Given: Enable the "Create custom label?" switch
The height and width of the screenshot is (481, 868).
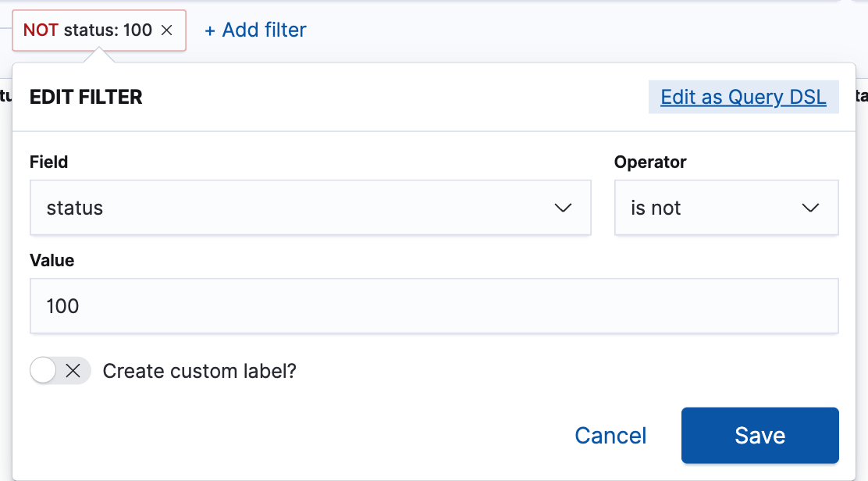Looking at the screenshot, I should (60, 371).
